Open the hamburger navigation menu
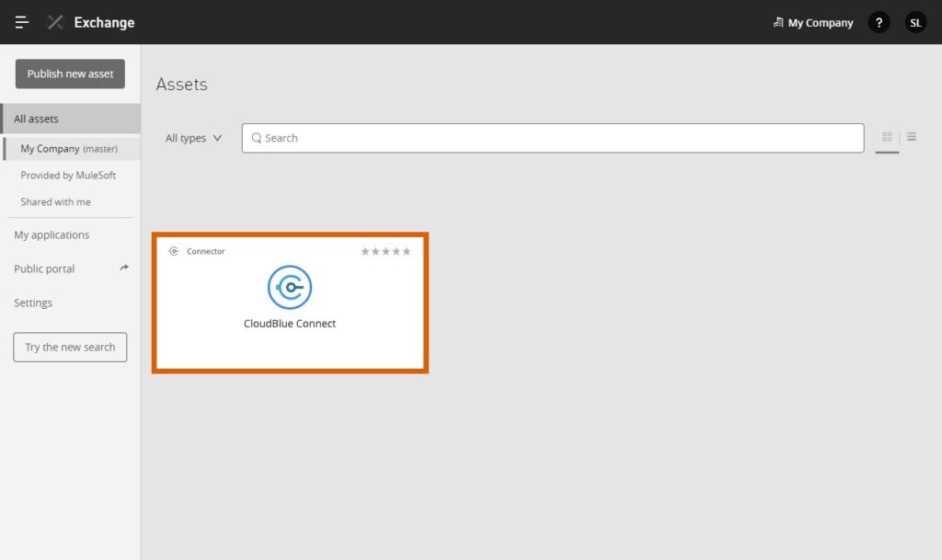The image size is (942, 560). pos(22,22)
